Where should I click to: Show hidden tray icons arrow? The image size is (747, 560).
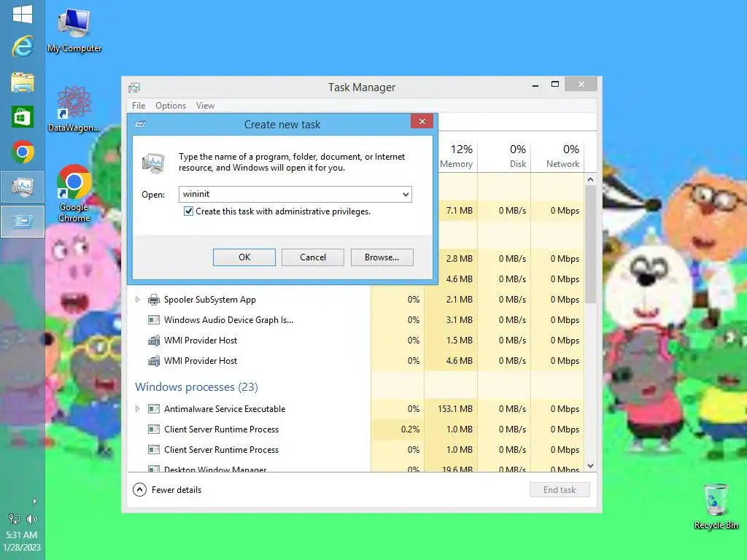(x=34, y=501)
